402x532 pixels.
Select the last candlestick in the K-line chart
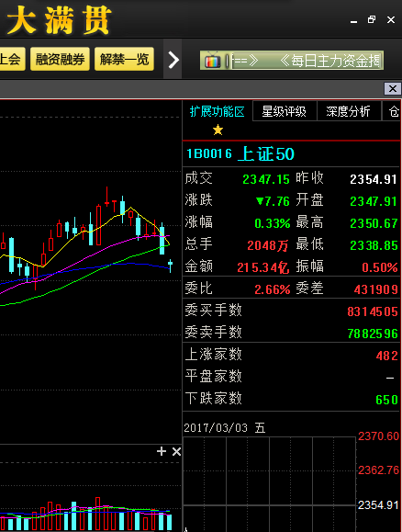(x=170, y=265)
